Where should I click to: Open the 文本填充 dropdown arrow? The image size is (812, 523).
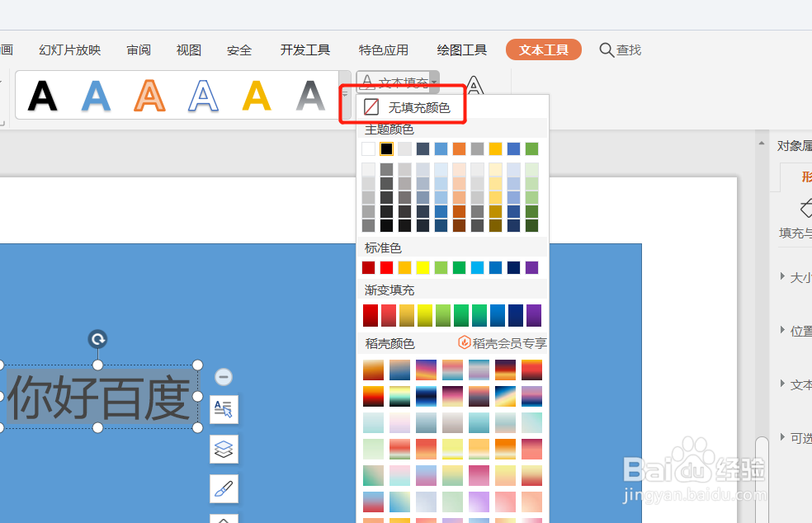pos(435,82)
